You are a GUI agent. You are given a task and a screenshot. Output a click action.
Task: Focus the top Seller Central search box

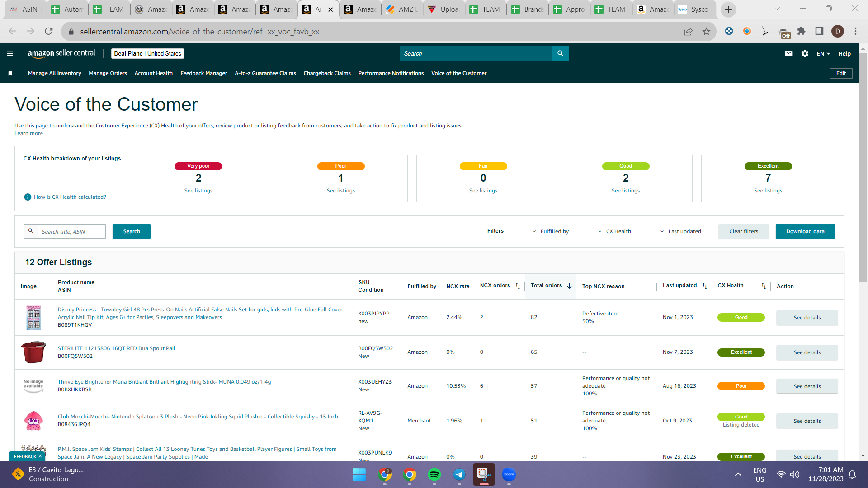click(476, 53)
